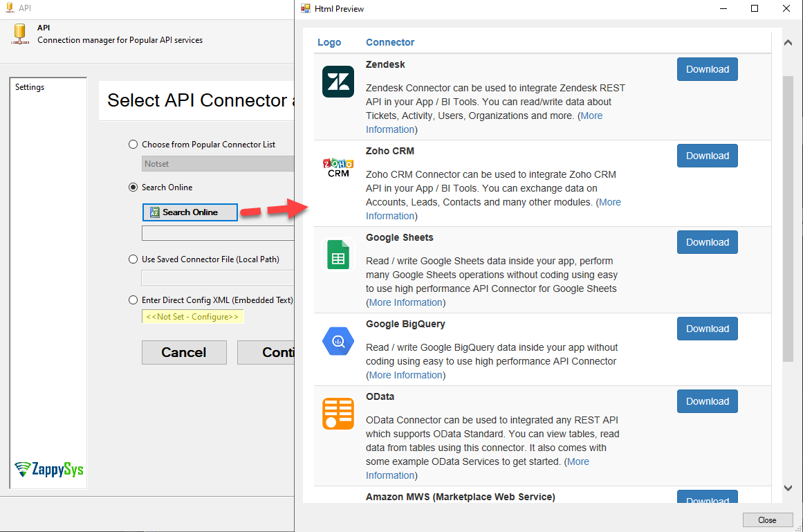Open More Information link for Zoho CRM
The image size is (803, 532).
[x=610, y=202]
